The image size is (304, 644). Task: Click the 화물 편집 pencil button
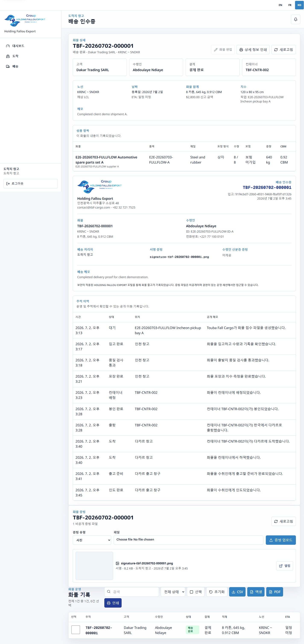click(223, 50)
